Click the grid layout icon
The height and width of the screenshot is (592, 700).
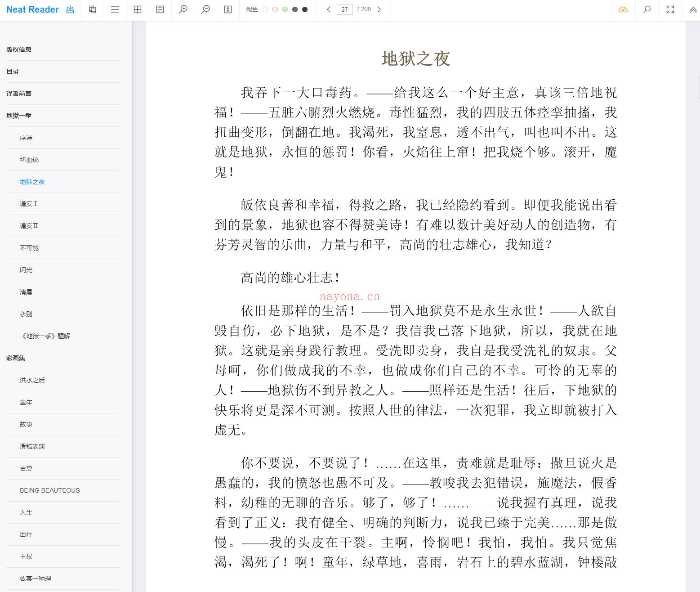point(138,9)
